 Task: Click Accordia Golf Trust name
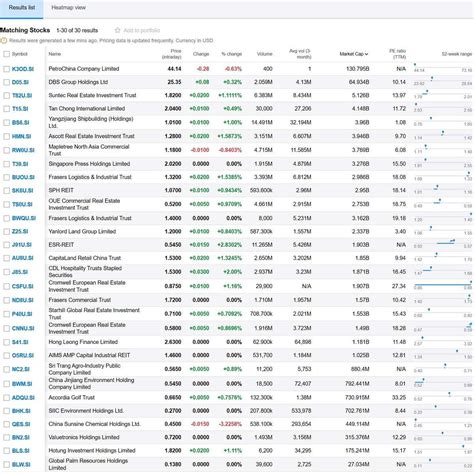[x=72, y=397]
